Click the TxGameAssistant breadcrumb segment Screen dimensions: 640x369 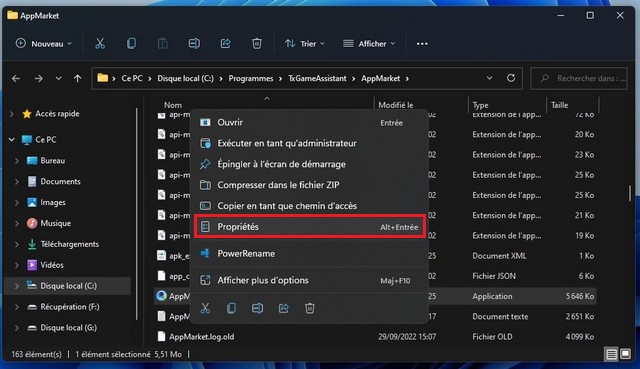317,78
